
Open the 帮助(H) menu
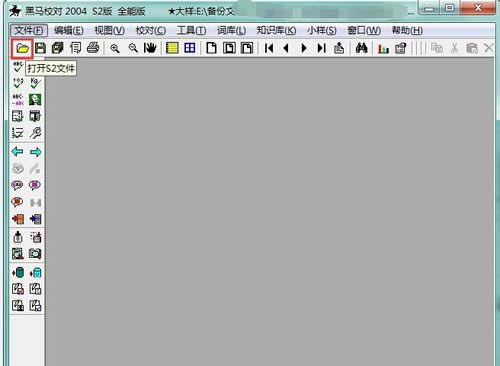pos(407,31)
